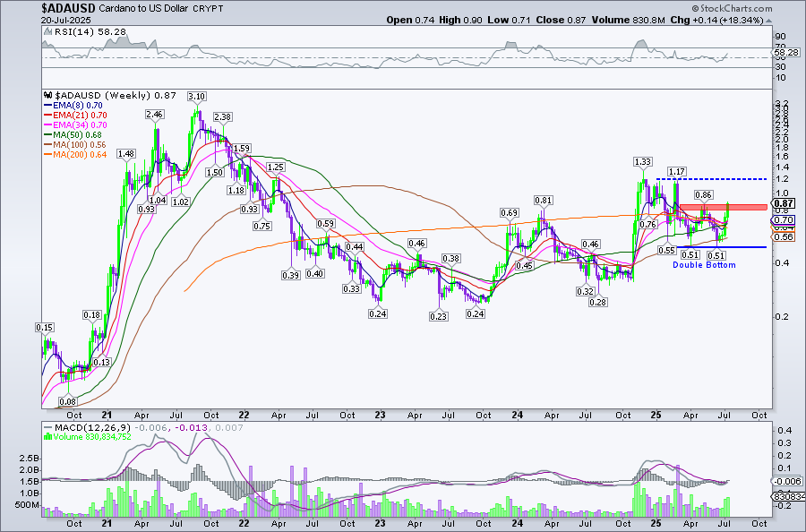This screenshot has width=806, height=532.
Task: Click the EMA(34) 0.70 legend entry
Action: [x=75, y=124]
